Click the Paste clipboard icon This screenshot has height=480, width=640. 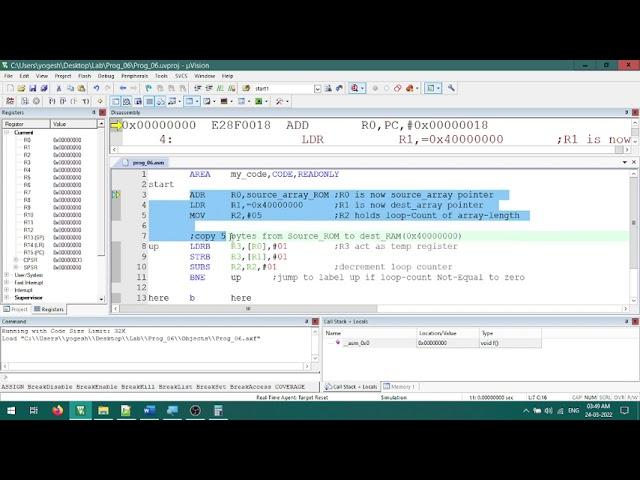[82, 88]
